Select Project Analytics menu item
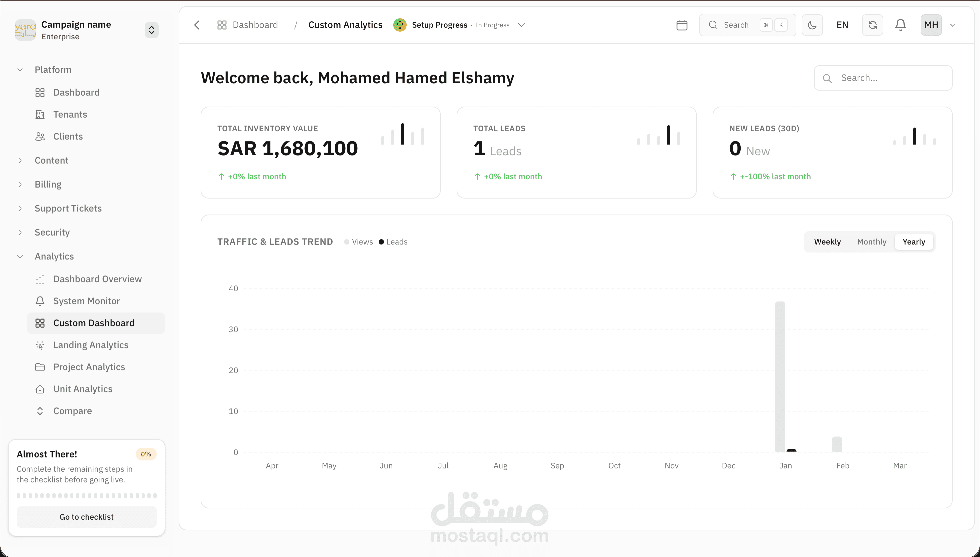This screenshot has height=557, width=980. tap(89, 367)
